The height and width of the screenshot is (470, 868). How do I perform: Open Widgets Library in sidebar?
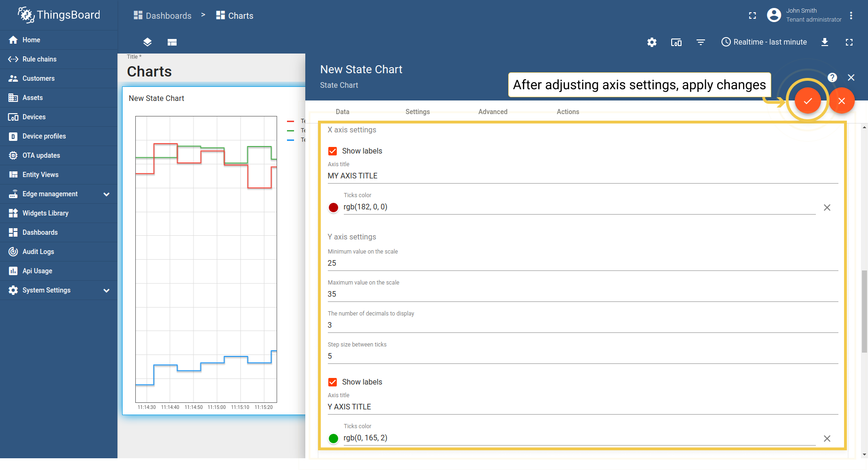click(x=45, y=213)
